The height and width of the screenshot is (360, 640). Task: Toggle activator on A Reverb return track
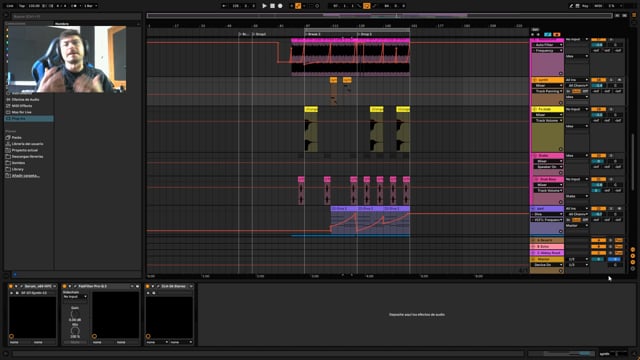click(x=598, y=240)
